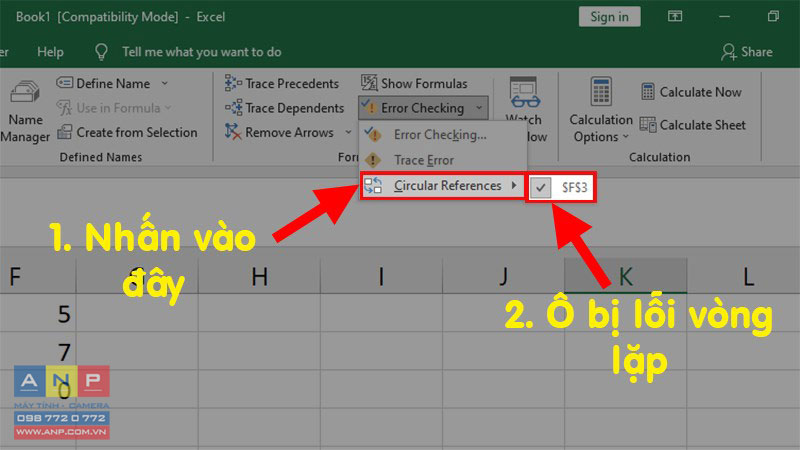
Task: Click the Sign in button
Action: [609, 17]
